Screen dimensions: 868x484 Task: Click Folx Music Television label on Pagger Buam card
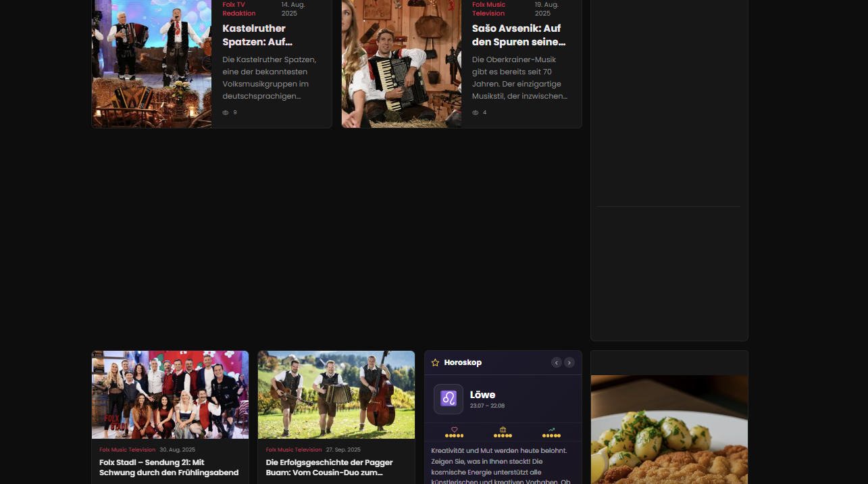tap(294, 450)
